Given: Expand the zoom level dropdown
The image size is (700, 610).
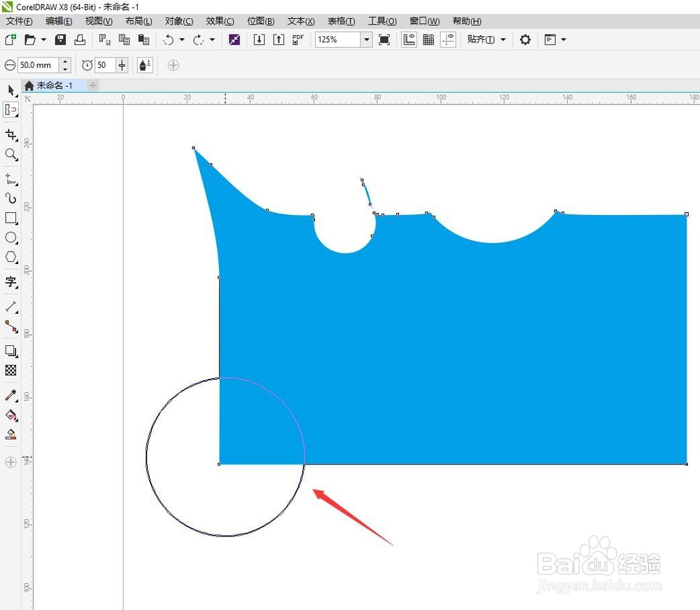Looking at the screenshot, I should pyautogui.click(x=367, y=40).
